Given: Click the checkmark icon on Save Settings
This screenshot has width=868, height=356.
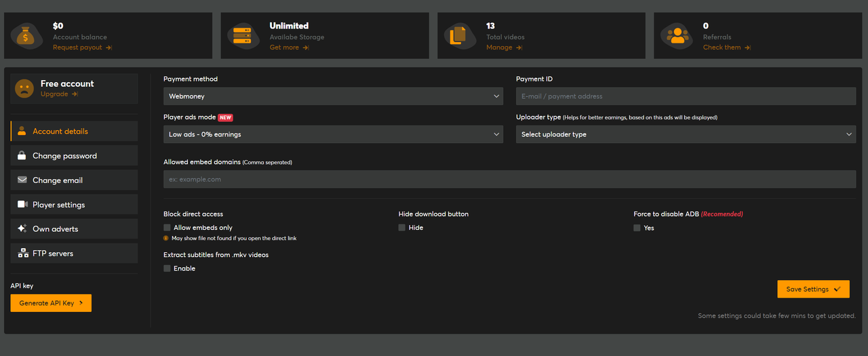Looking at the screenshot, I should [837, 289].
